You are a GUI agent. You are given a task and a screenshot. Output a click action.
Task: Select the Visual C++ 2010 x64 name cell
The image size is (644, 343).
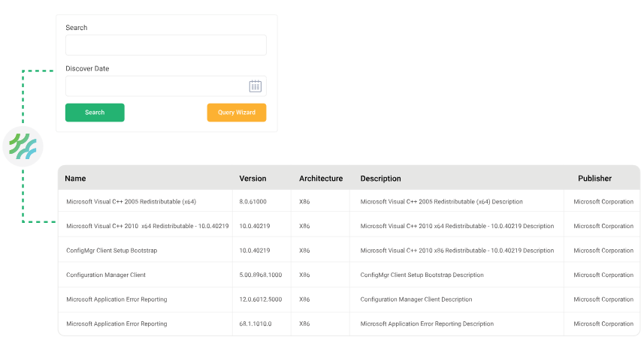pyautogui.click(x=147, y=226)
